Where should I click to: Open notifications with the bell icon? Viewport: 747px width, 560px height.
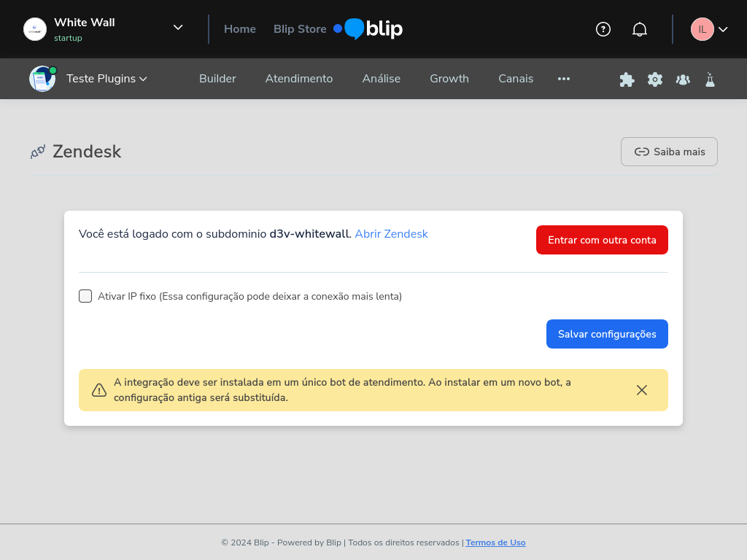coord(640,29)
